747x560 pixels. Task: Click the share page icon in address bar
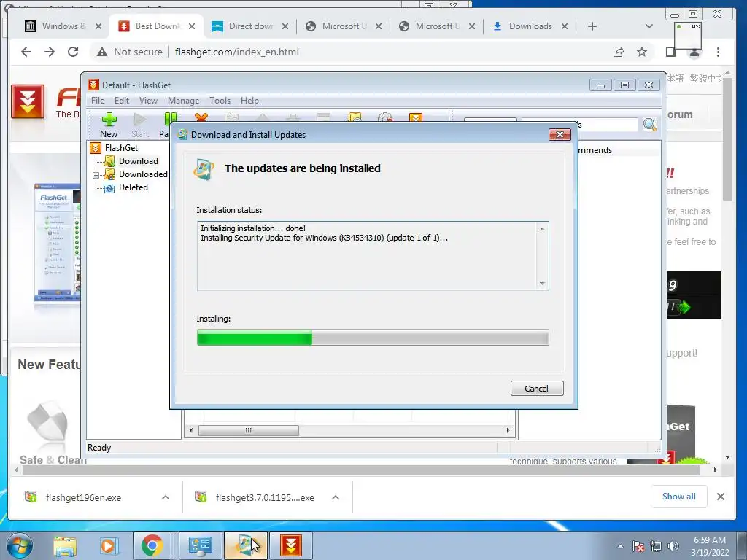pos(619,52)
